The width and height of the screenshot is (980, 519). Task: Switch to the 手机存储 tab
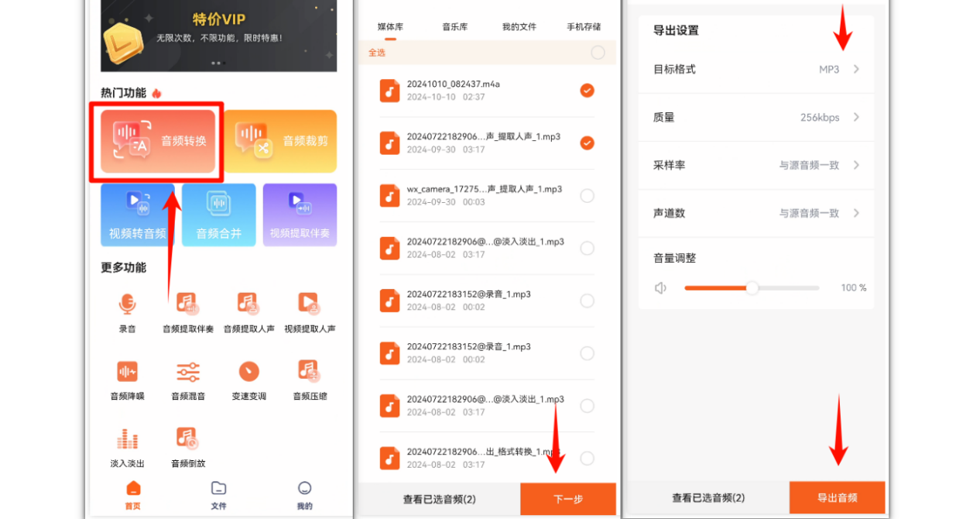pos(584,26)
